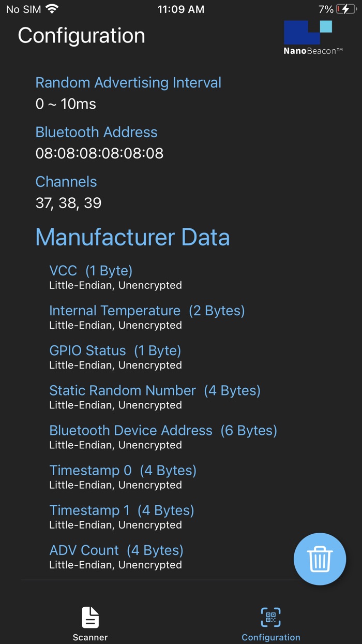Select the Configuration tab
Screen dimensions: 362x644
click(271, 624)
